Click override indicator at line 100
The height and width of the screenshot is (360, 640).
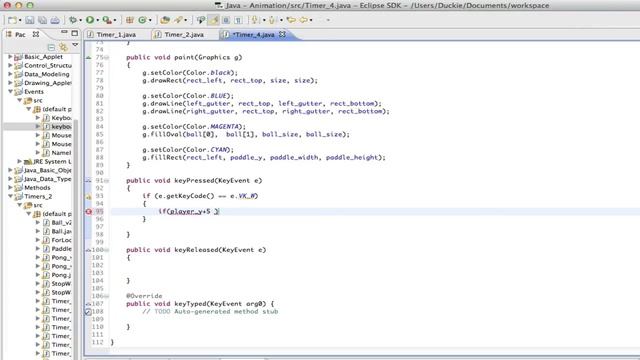pyautogui.click(x=88, y=250)
